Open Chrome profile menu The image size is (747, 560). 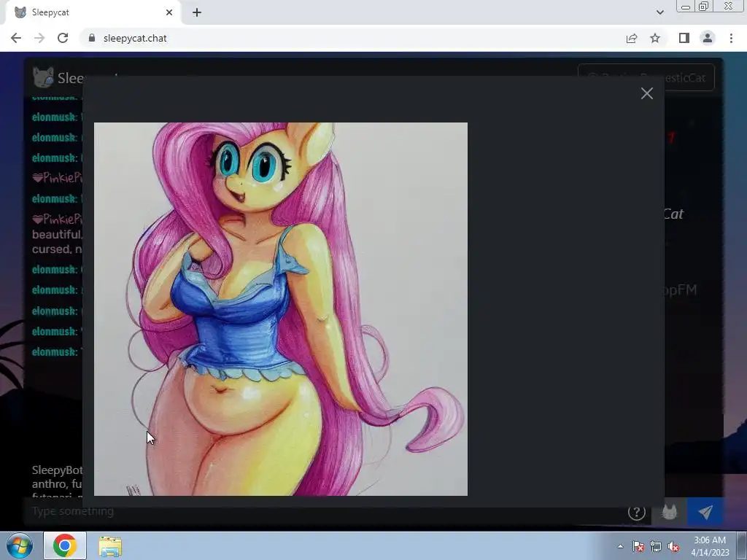click(x=708, y=38)
